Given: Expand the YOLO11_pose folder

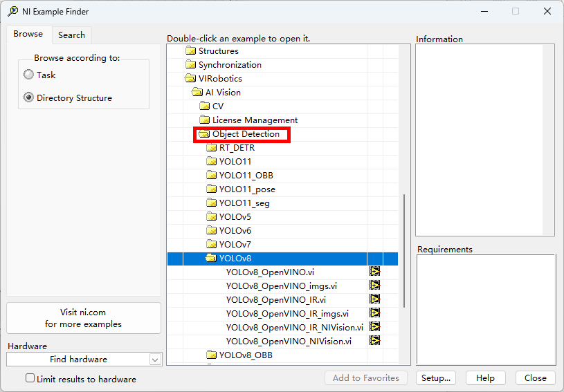Looking at the screenshot, I should [x=211, y=189].
